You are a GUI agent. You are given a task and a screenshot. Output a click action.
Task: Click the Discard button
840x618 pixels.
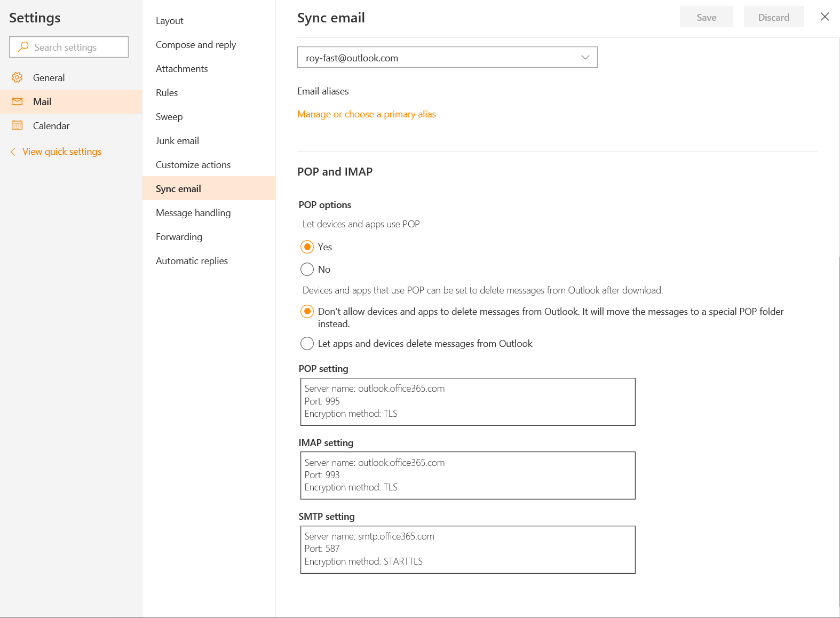tap(773, 17)
